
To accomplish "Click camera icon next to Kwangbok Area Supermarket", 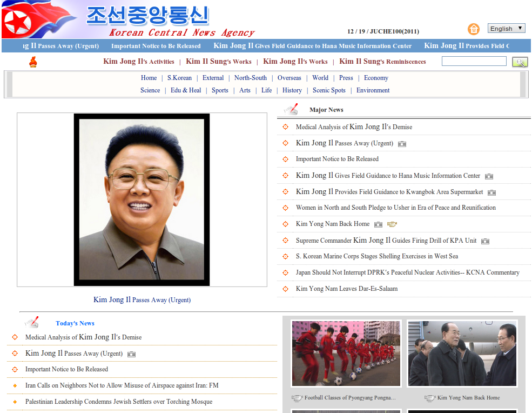I will pos(491,192).
